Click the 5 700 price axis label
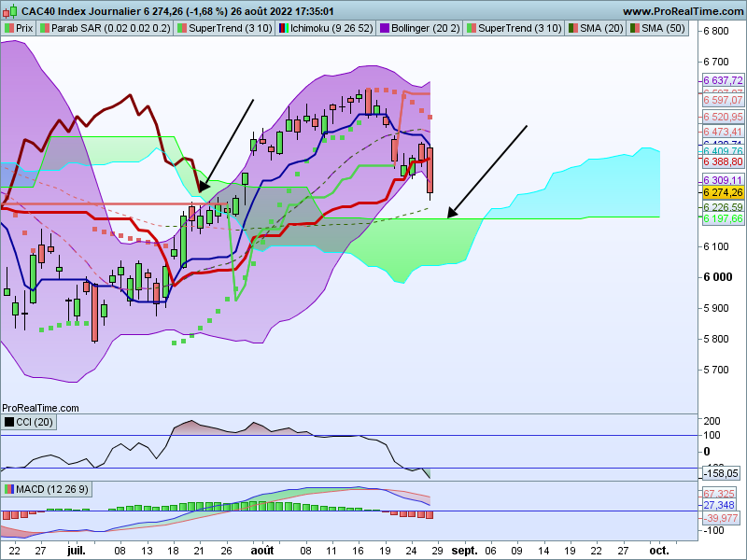The image size is (747, 560). coord(716,370)
